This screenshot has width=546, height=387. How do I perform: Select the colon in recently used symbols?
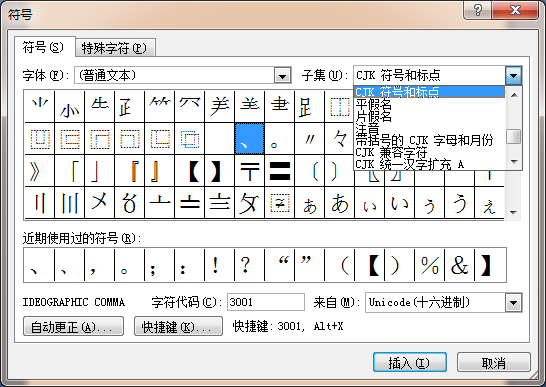click(x=189, y=265)
